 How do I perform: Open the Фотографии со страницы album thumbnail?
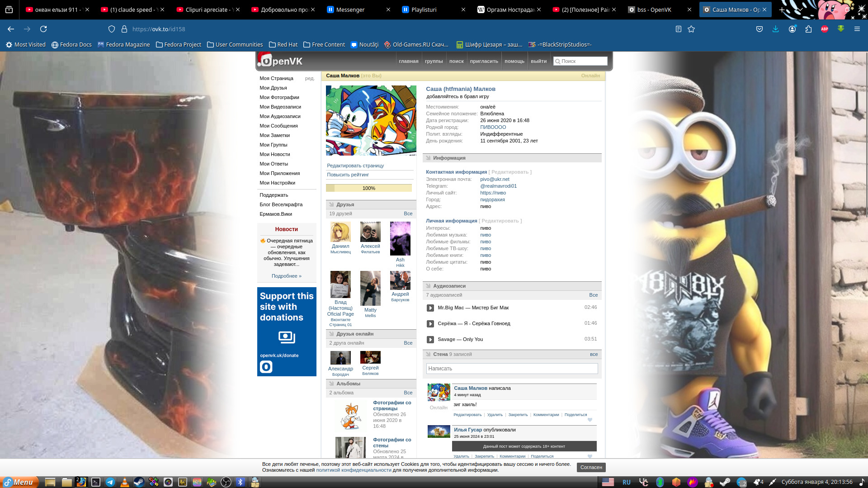350,415
